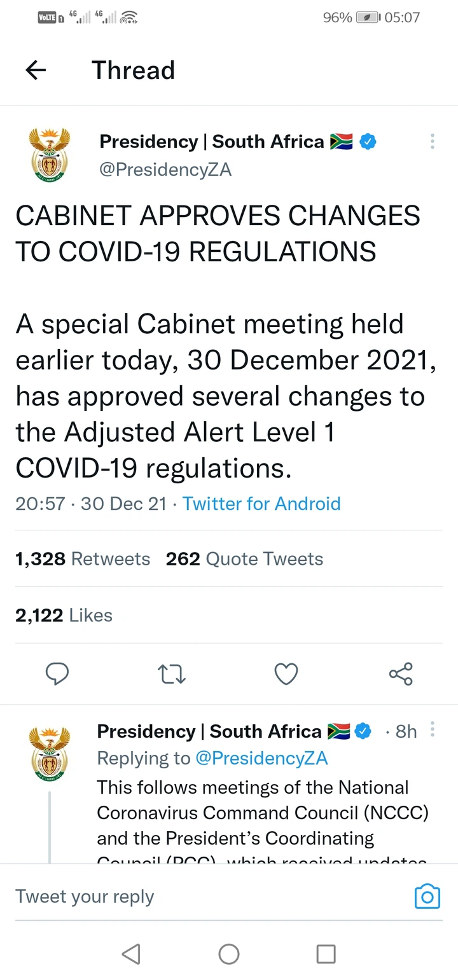Tap the Presidency coat of arms avatar

point(50,155)
